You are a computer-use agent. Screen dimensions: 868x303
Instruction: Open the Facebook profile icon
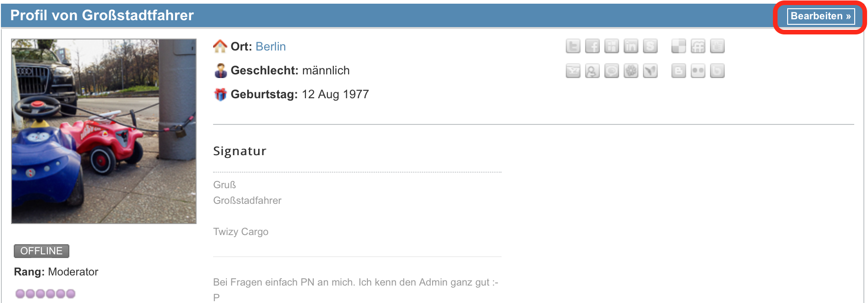point(592,46)
